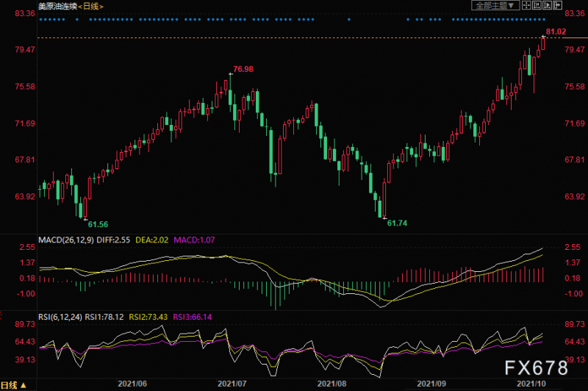Click the yellow RSI2:73.43 legend value
588x391 pixels.
(x=148, y=318)
